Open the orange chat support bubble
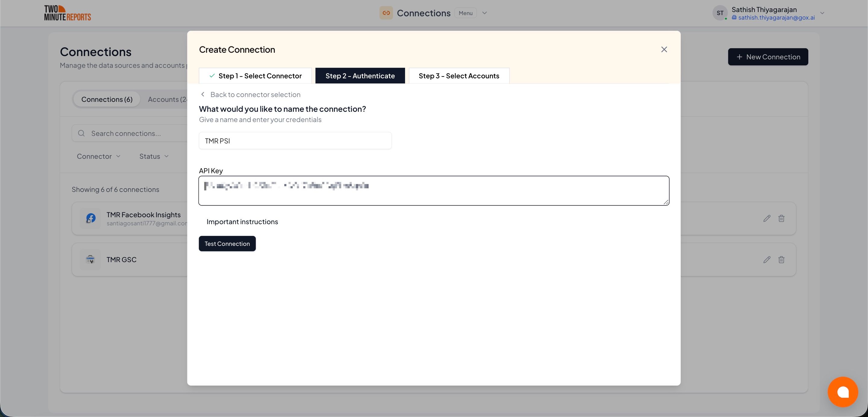Viewport: 868px width, 417px height. click(x=842, y=392)
